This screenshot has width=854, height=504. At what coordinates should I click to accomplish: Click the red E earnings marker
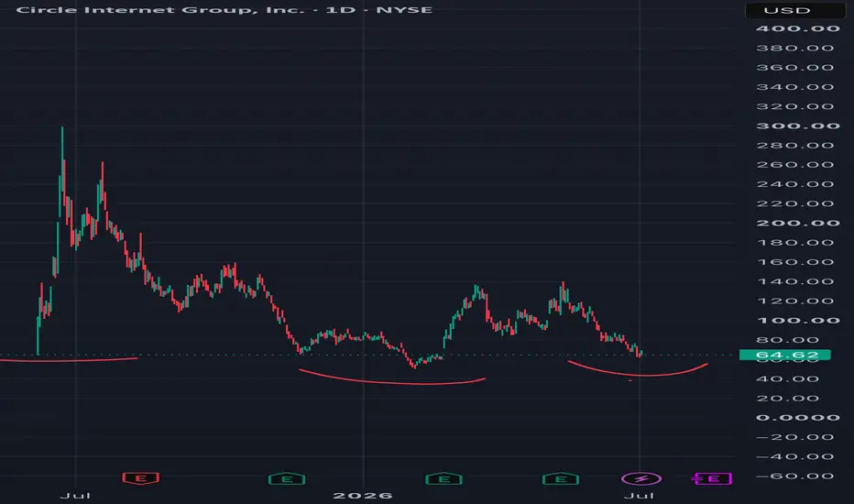point(140,478)
